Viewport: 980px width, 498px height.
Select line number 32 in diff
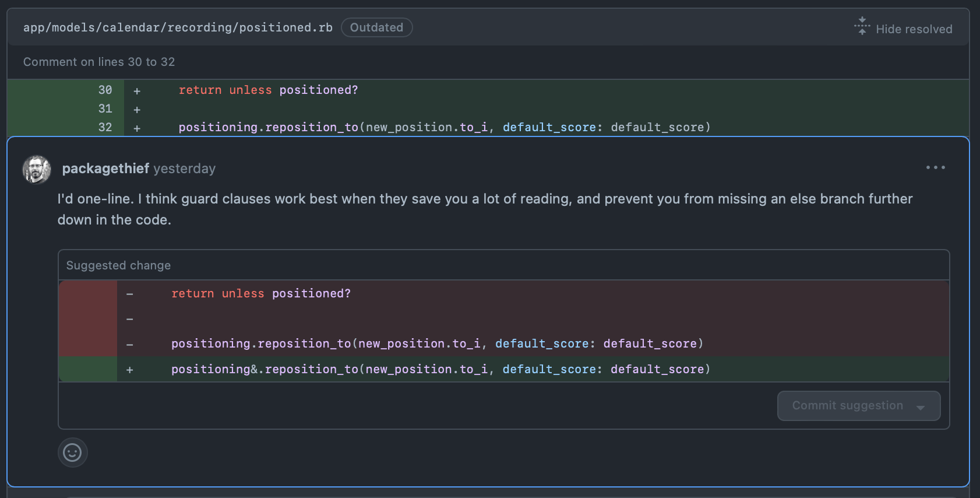(105, 127)
